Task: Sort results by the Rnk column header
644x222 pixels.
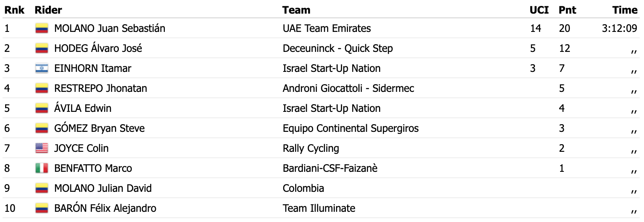Action: 14,10
